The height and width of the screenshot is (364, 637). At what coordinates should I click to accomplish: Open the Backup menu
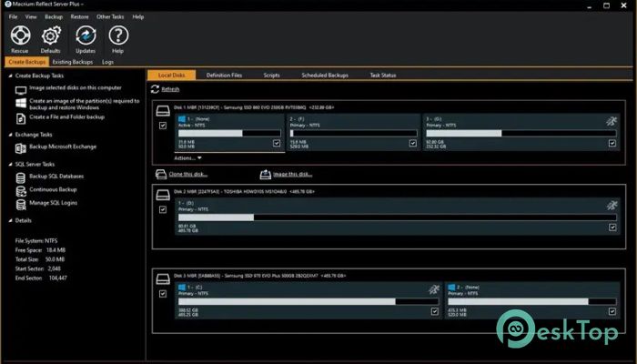(x=54, y=16)
